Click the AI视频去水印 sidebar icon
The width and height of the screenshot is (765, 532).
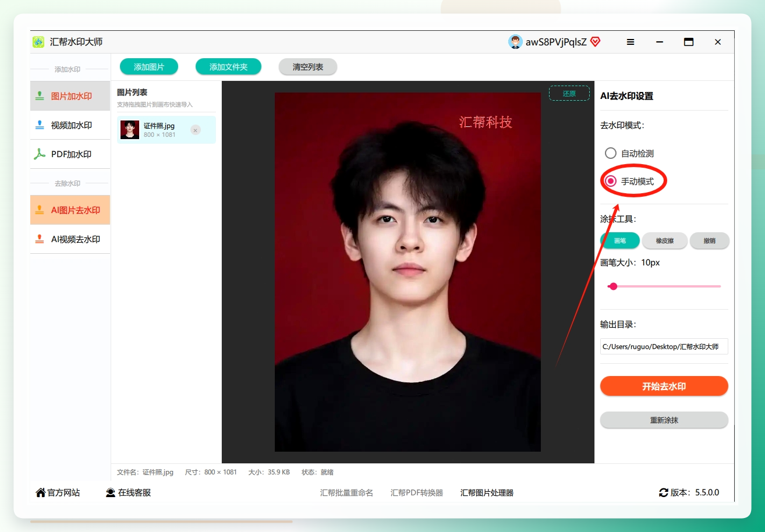(40, 239)
